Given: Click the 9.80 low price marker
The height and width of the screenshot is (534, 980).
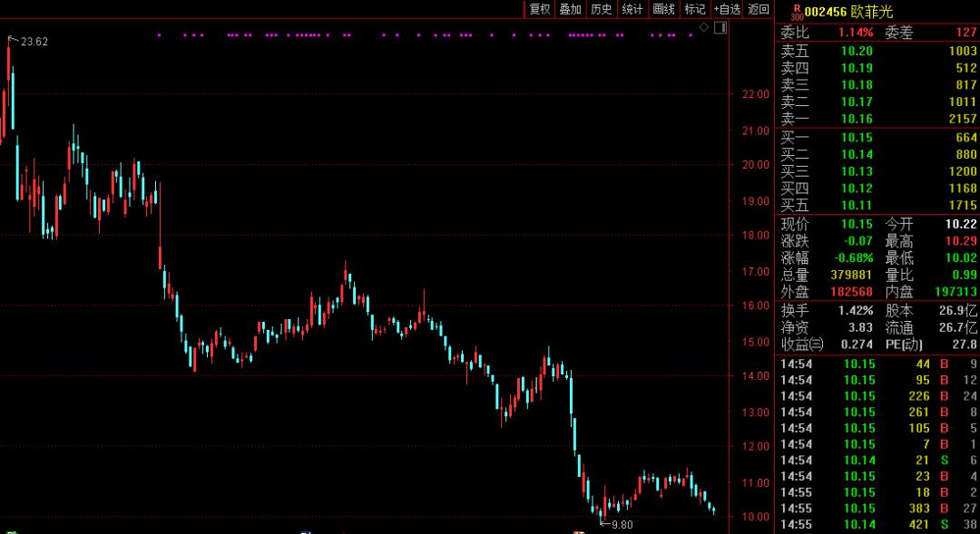Looking at the screenshot, I should [x=622, y=525].
